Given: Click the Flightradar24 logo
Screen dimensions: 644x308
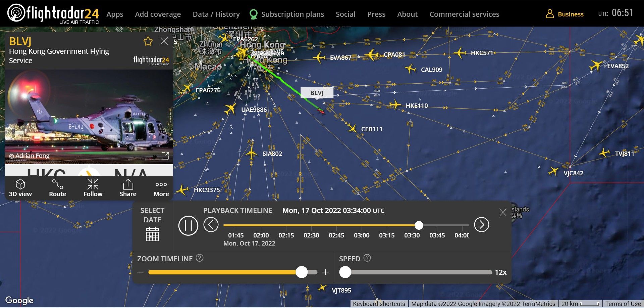Looking at the screenshot, I should click(x=53, y=14).
